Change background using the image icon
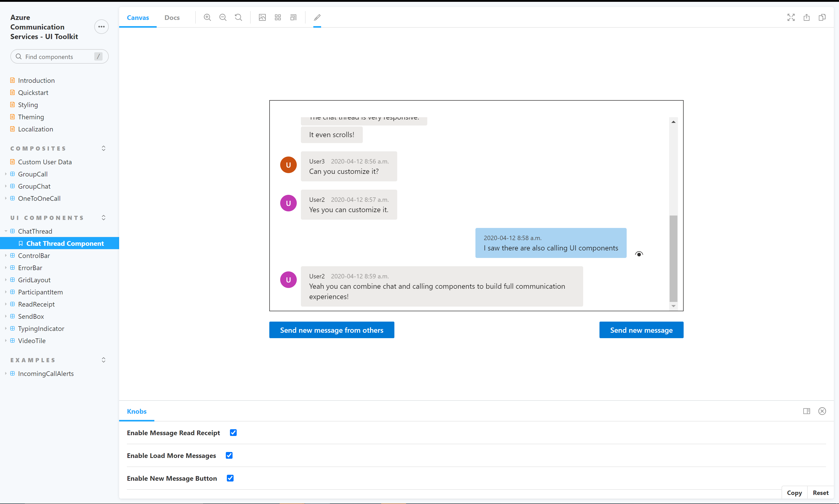This screenshot has height=504, width=839. point(262,17)
